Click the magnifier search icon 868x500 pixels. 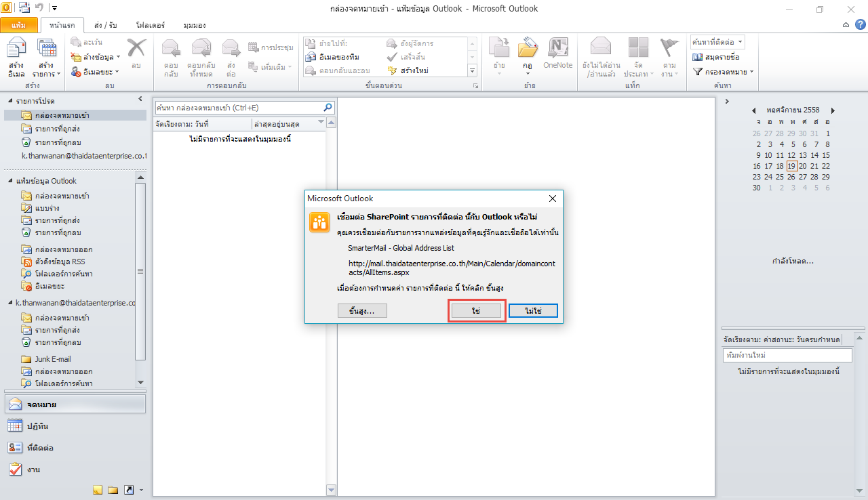[328, 107]
